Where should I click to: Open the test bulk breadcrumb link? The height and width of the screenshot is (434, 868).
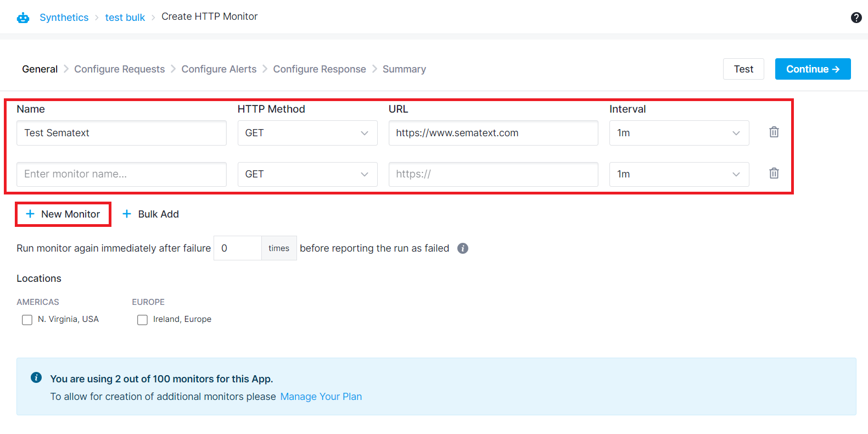coord(125,18)
